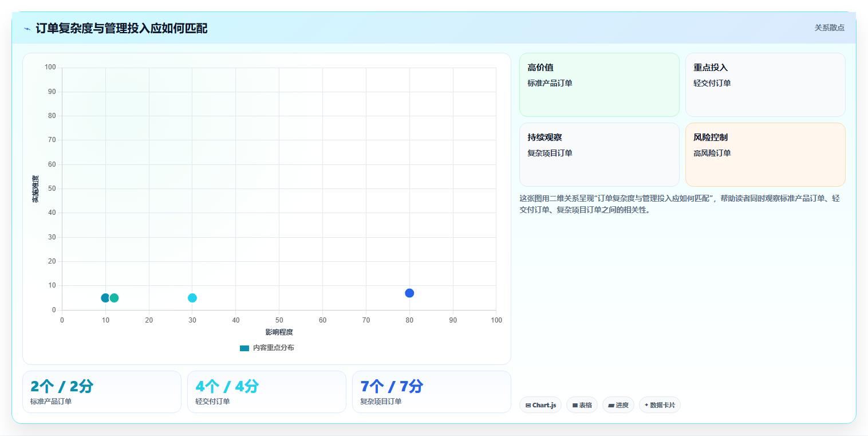Click the 7个 / 7分 stat card

[432, 392]
